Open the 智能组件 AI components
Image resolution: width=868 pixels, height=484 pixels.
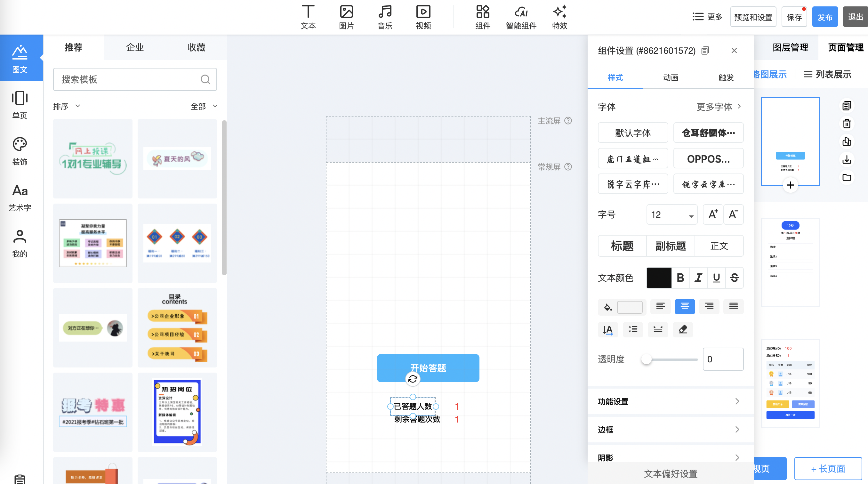pos(521,17)
